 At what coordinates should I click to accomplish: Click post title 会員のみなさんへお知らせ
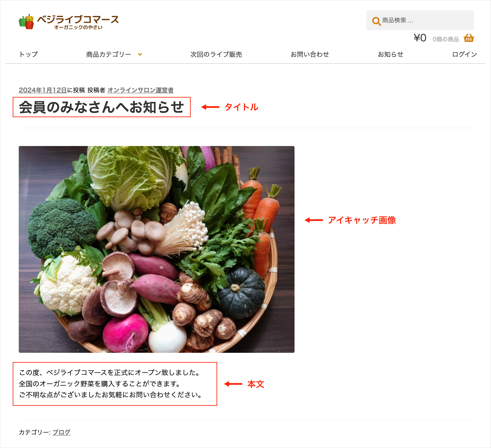click(101, 107)
